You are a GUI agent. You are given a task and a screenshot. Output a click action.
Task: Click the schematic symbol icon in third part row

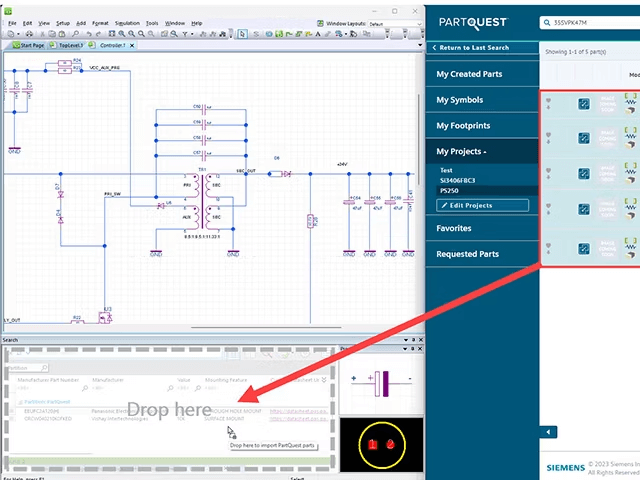(584, 173)
